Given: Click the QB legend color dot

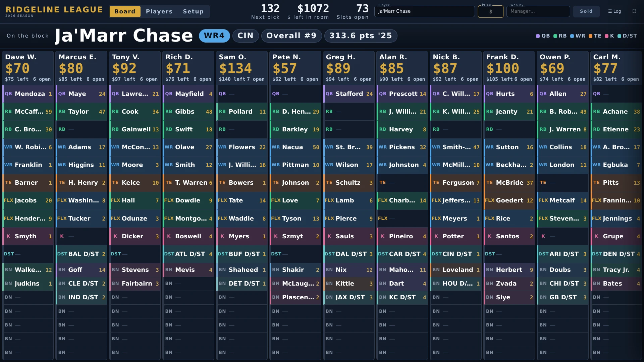Looking at the screenshot, I should coord(538,36).
